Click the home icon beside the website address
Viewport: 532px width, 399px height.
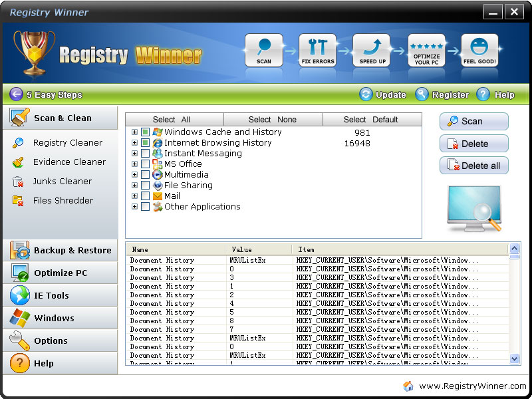[x=408, y=386]
